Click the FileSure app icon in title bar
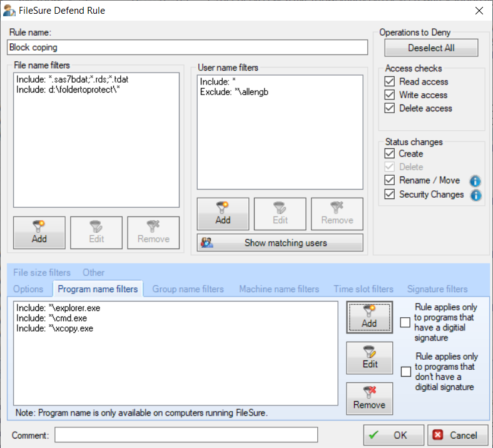 click(9, 11)
